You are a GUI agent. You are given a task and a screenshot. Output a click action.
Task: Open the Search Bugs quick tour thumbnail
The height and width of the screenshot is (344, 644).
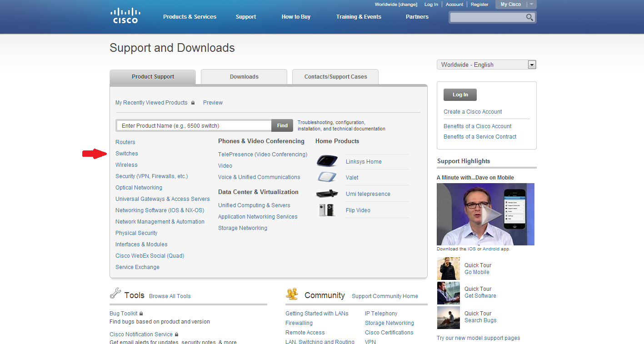(x=448, y=317)
